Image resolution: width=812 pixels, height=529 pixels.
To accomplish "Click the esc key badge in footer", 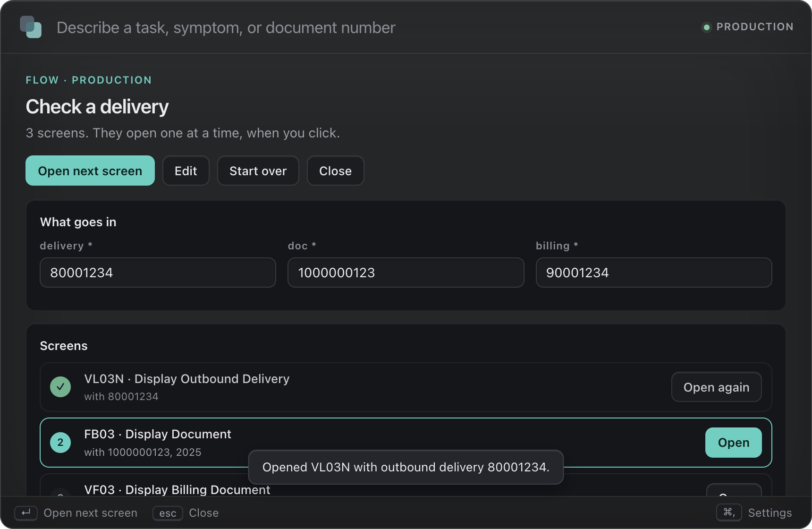I will 168,513.
